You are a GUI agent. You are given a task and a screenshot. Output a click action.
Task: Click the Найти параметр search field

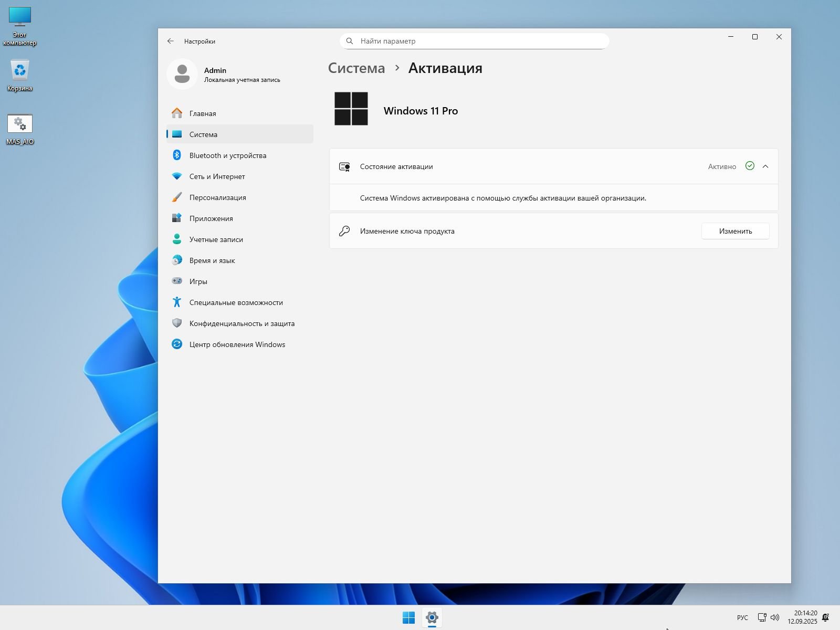tap(474, 41)
